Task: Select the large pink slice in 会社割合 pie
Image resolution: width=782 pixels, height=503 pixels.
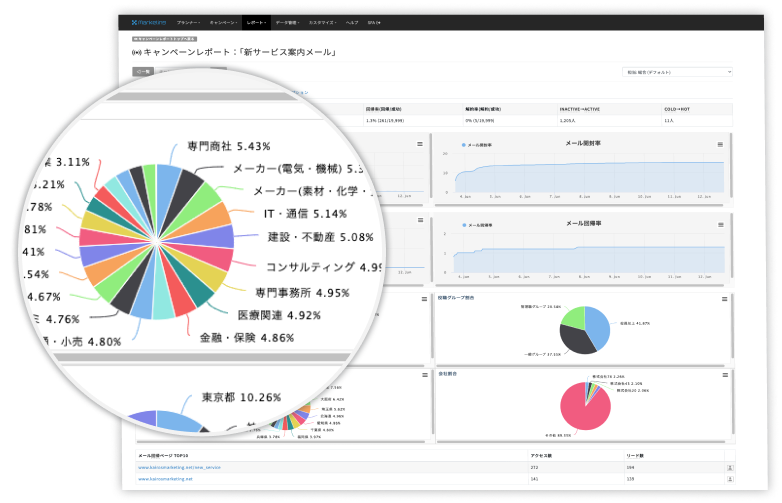Action: pos(583,411)
